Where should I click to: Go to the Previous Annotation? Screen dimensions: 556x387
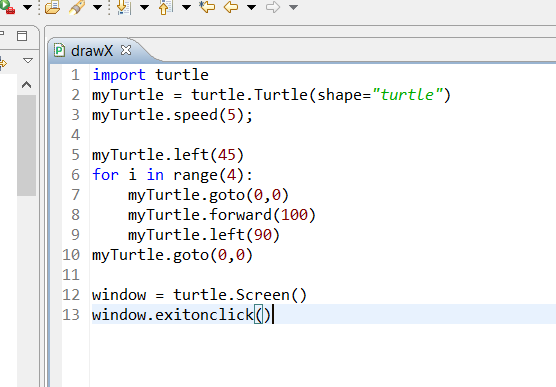click(x=166, y=7)
